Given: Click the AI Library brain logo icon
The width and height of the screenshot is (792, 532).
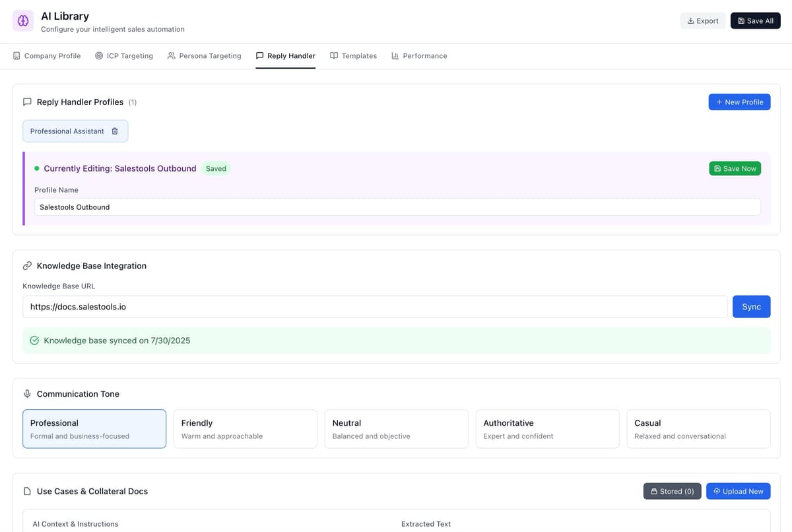Looking at the screenshot, I should 22,20.
